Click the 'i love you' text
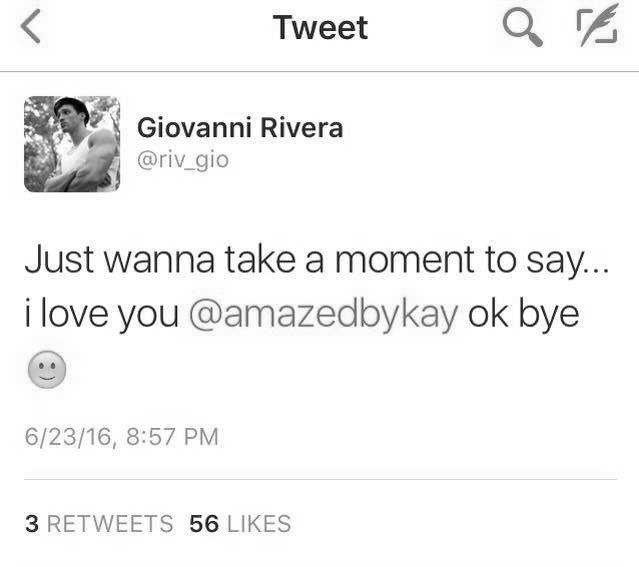 102,314
